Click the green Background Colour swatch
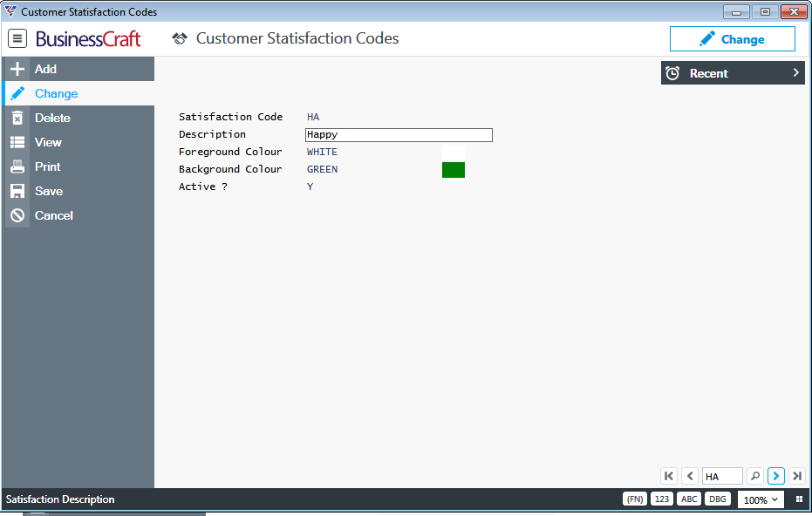Screen dimensions: 812x516 click(454, 170)
